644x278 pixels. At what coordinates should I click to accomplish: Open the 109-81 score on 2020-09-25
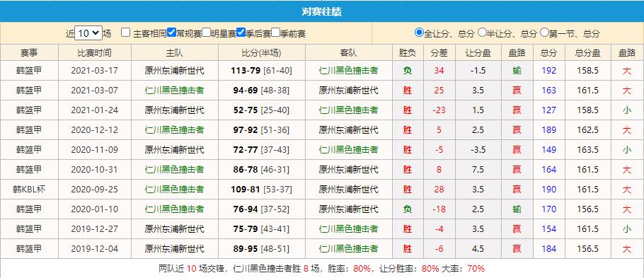[246, 190]
